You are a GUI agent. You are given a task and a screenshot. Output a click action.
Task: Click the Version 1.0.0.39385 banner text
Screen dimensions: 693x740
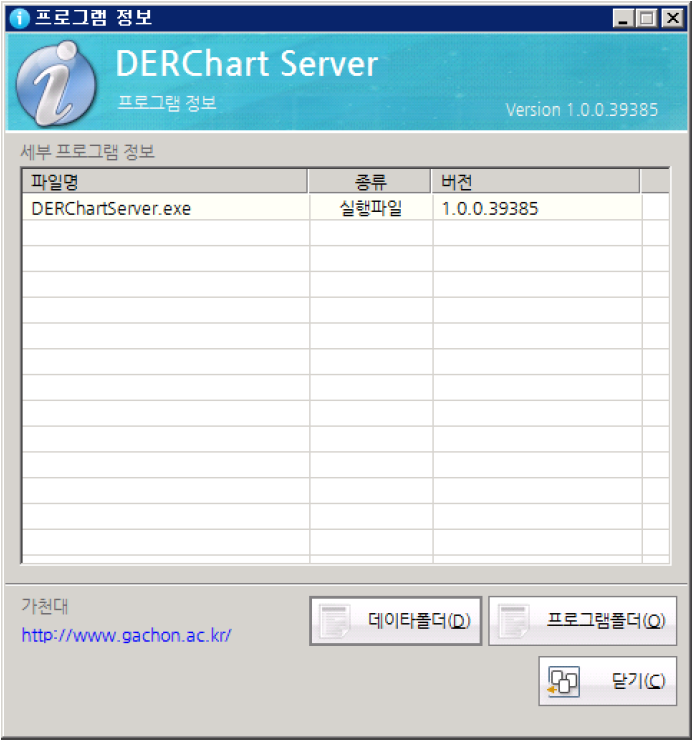point(581,110)
